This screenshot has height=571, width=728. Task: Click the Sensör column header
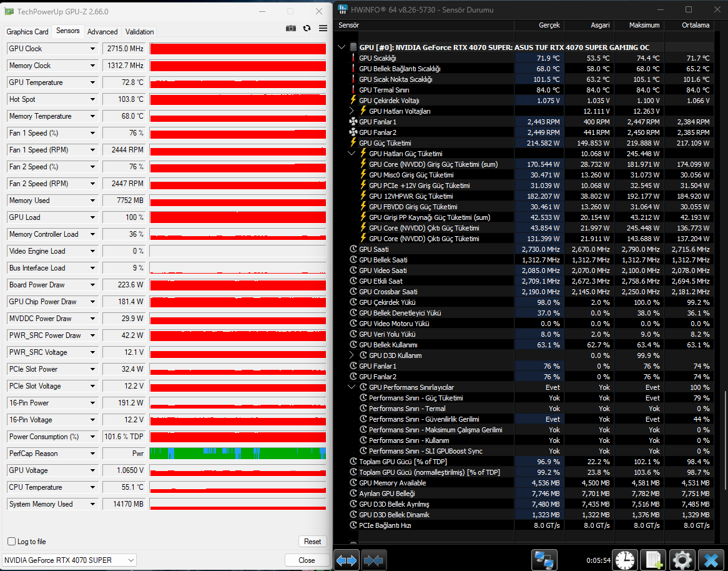[424, 25]
